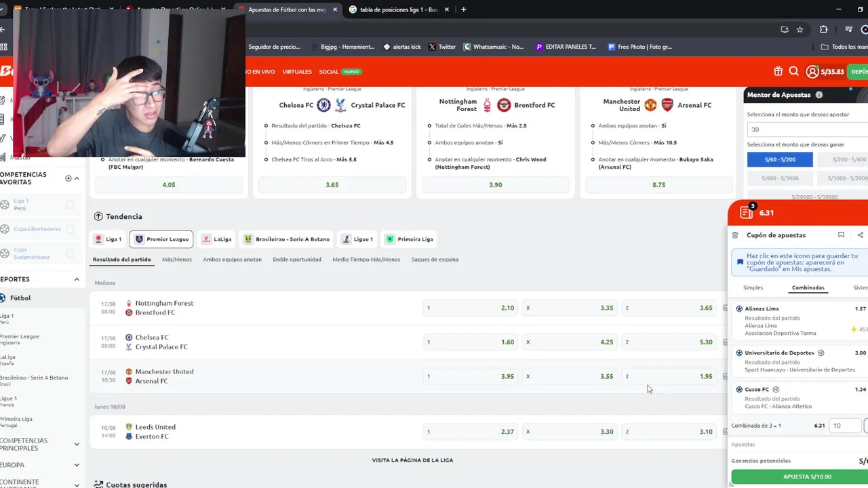Clear the bet coupon with trash icon
The width and height of the screenshot is (868, 488).
735,235
